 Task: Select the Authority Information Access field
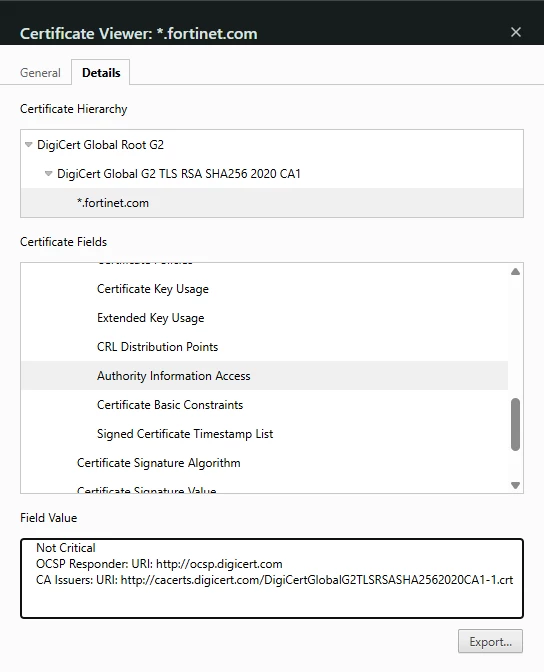pos(264,375)
